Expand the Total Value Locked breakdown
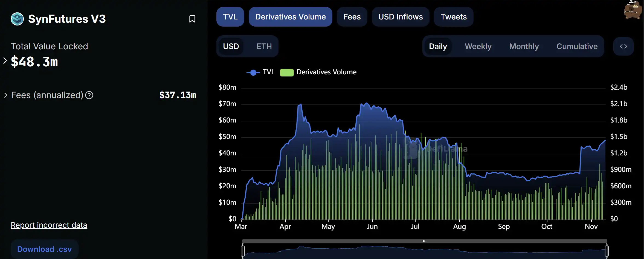644x259 pixels. tap(5, 61)
